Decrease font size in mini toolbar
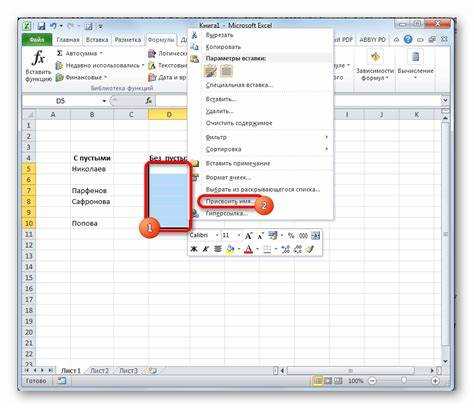 coord(260,236)
